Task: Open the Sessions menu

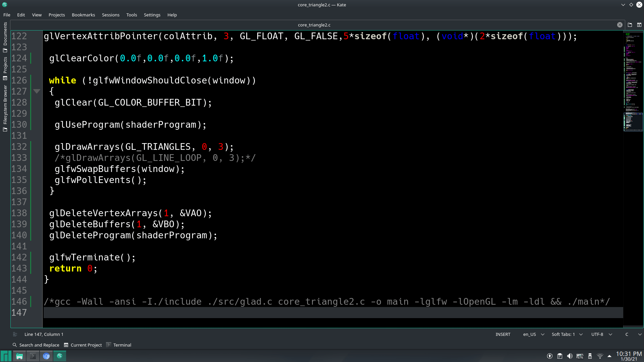Action: click(x=111, y=15)
